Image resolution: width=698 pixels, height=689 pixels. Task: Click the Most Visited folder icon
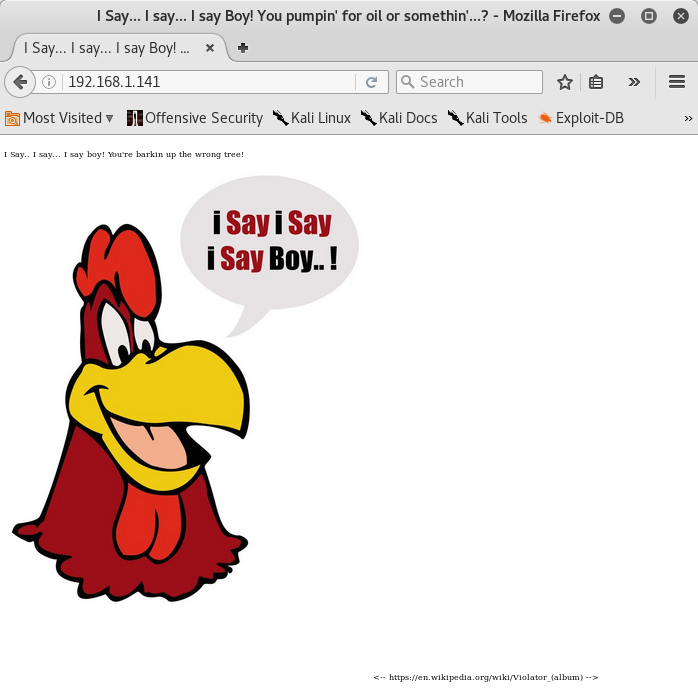12,118
